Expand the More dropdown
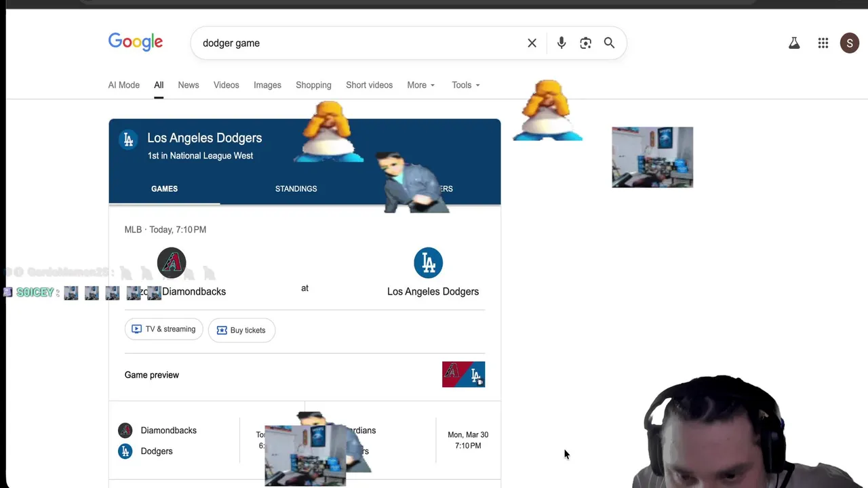 [421, 85]
